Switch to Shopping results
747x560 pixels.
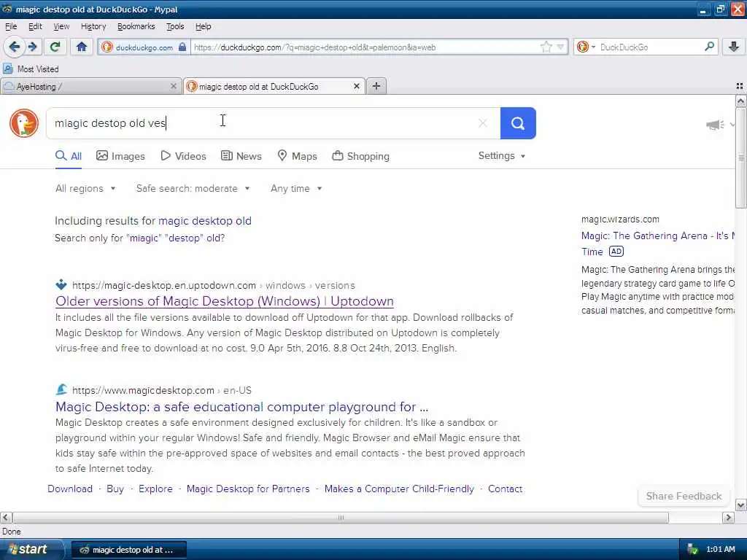[360, 156]
